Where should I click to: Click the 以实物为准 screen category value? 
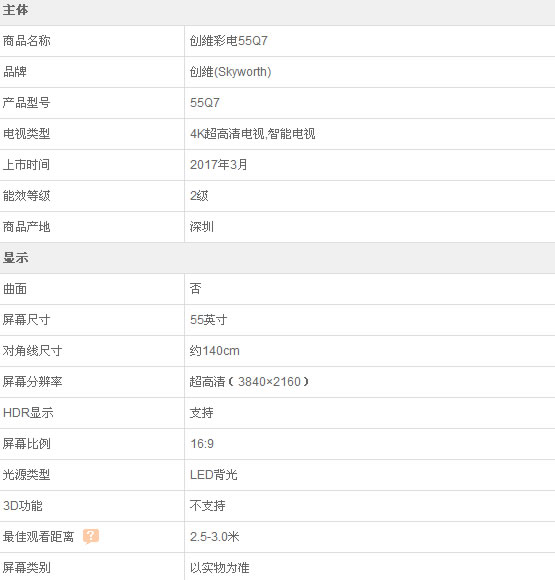[x=219, y=568]
